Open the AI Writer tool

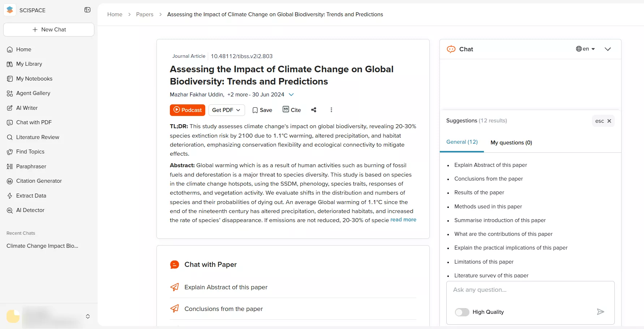[x=27, y=108]
